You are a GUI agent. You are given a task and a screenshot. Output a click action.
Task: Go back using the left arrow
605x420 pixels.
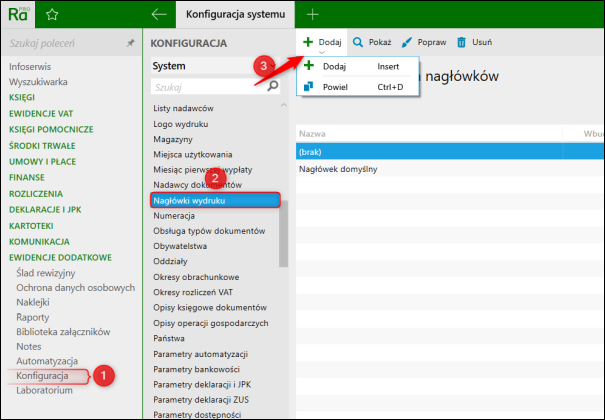(159, 15)
